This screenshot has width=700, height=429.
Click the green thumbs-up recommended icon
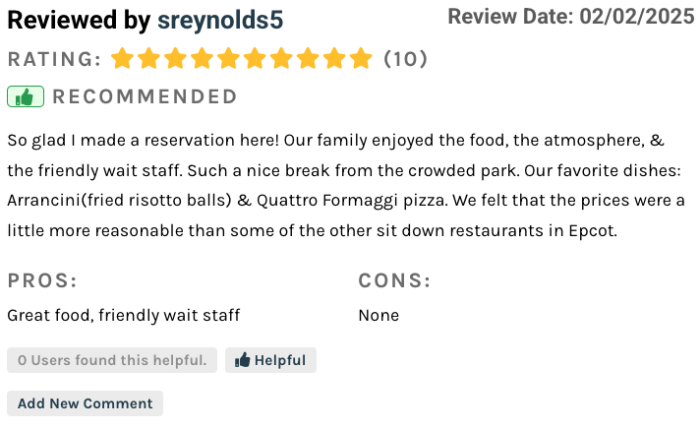click(x=25, y=96)
